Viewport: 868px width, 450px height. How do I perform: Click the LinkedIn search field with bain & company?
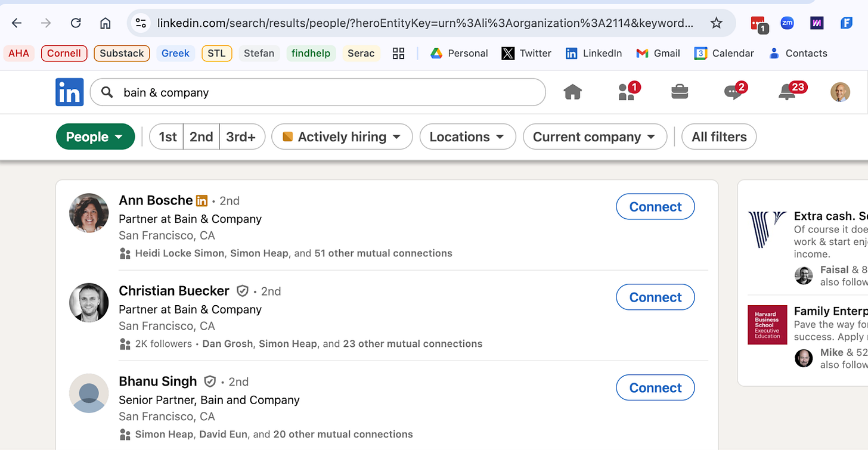point(318,92)
